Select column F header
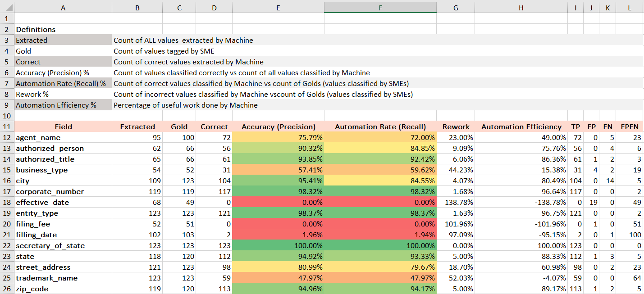The width and height of the screenshot is (644, 294). (380, 8)
